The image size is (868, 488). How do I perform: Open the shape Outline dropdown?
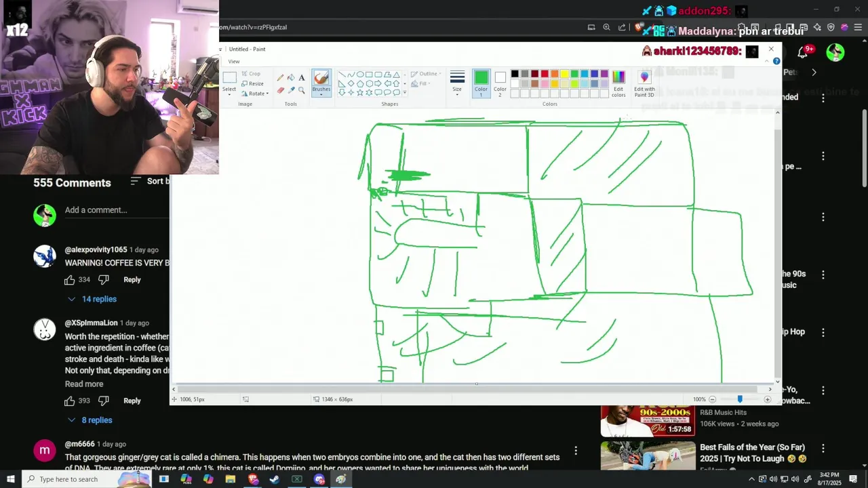(x=427, y=74)
